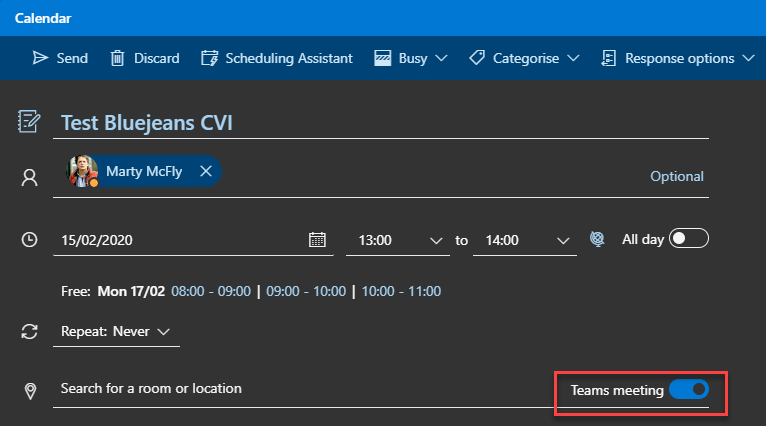Pick the 10:00 - 11:00 suggested slot
Image resolution: width=766 pixels, height=426 pixels.
[x=401, y=292]
